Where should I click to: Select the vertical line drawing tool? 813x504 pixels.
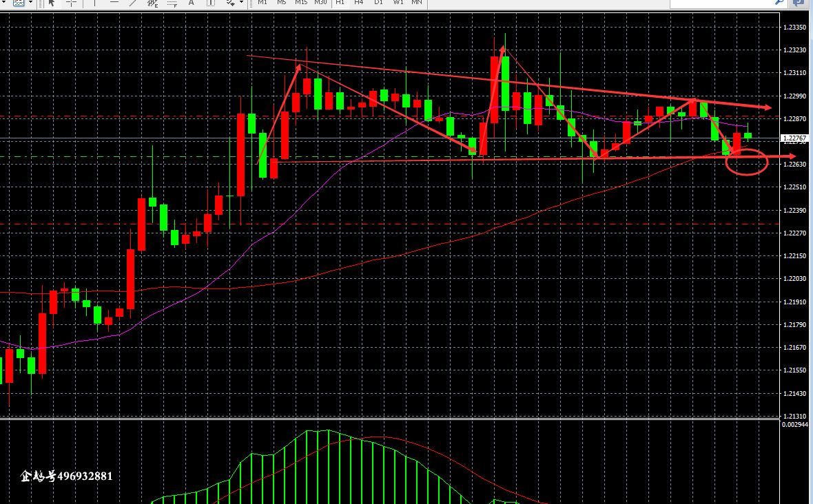[94, 3]
